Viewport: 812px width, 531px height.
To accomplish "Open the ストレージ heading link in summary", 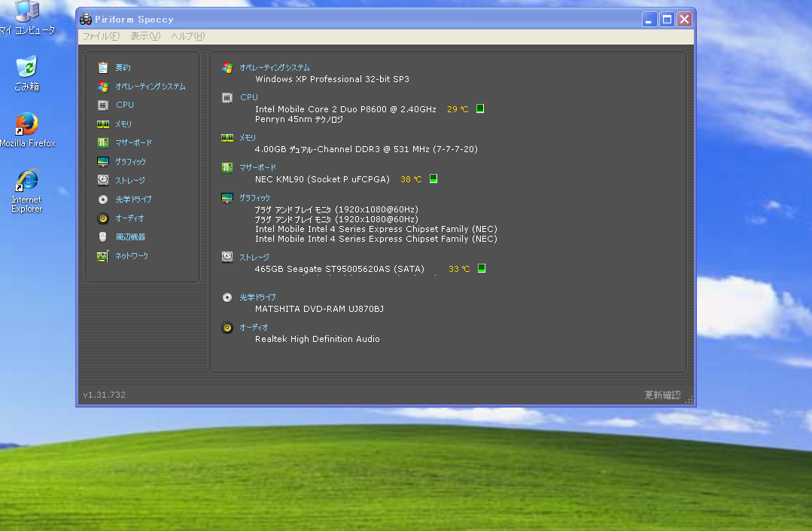I will [254, 258].
